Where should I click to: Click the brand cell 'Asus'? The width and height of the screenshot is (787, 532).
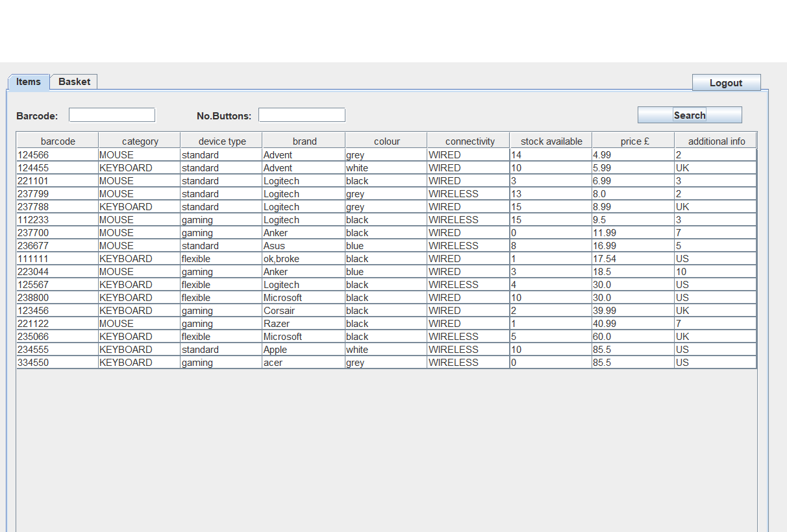304,246
